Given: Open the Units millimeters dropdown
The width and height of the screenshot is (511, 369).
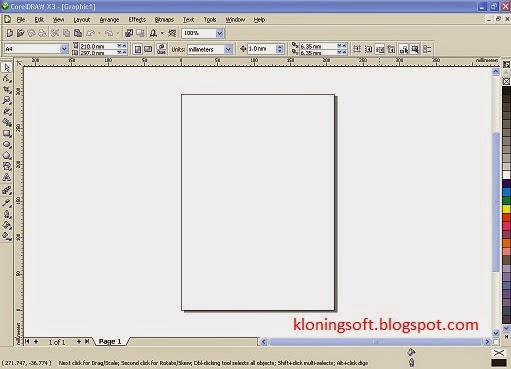Looking at the screenshot, I should coord(228,49).
